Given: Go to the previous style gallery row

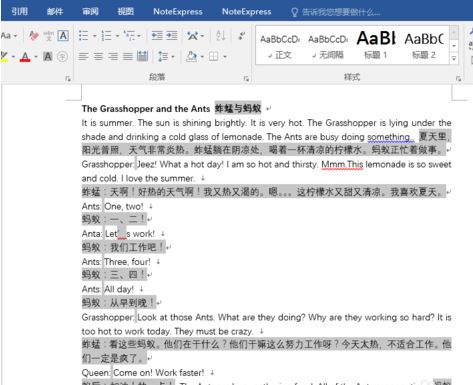Looking at the screenshot, I should [x=454, y=32].
